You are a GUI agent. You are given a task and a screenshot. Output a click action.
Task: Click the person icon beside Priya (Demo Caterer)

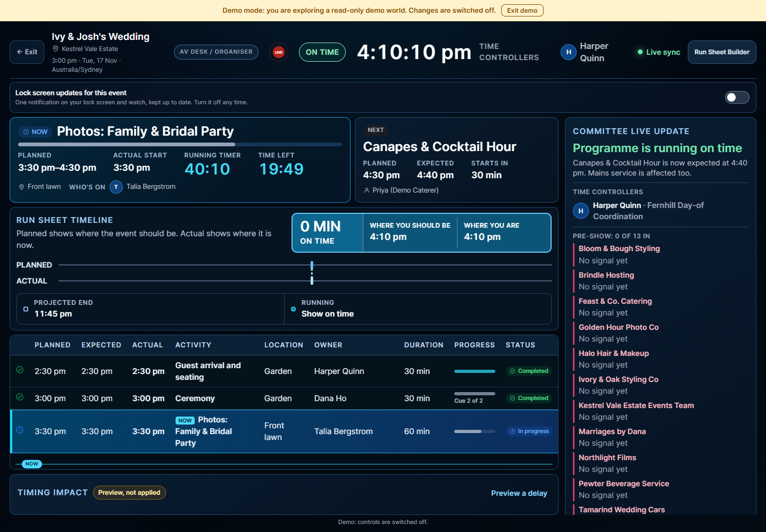pyautogui.click(x=367, y=190)
